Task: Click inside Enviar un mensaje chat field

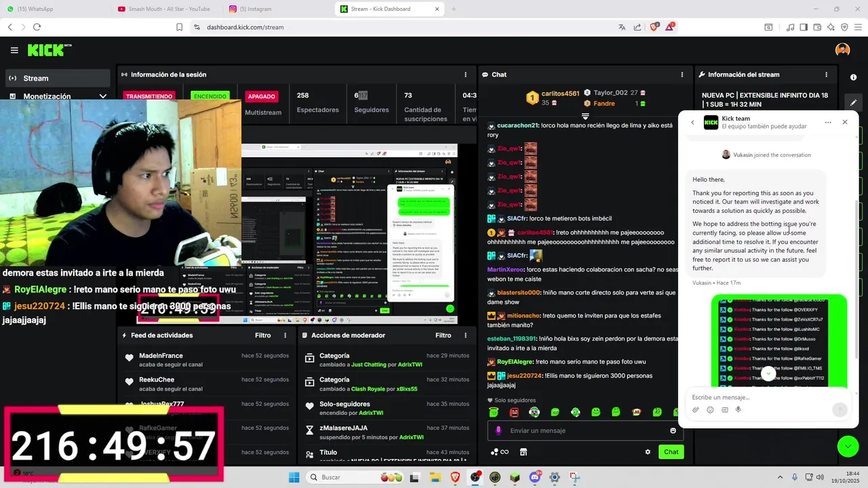Action: pyautogui.click(x=587, y=430)
